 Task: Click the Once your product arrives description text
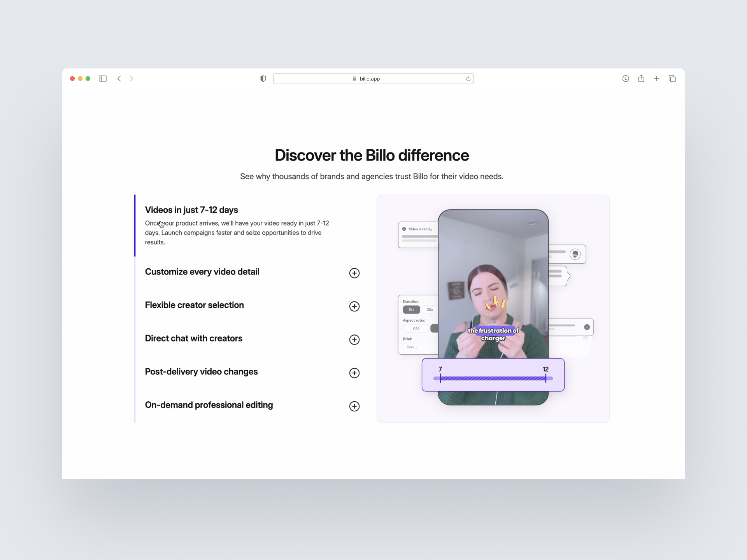coord(237,233)
